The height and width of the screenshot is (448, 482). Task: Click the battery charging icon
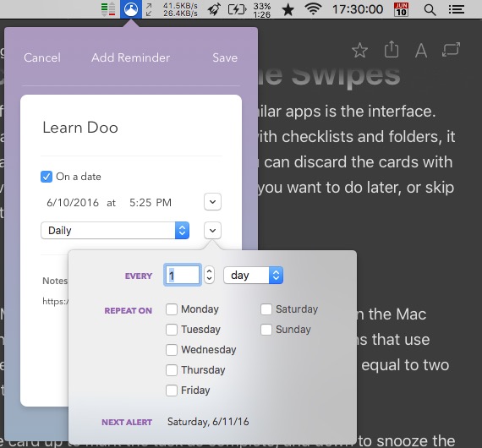237,9
